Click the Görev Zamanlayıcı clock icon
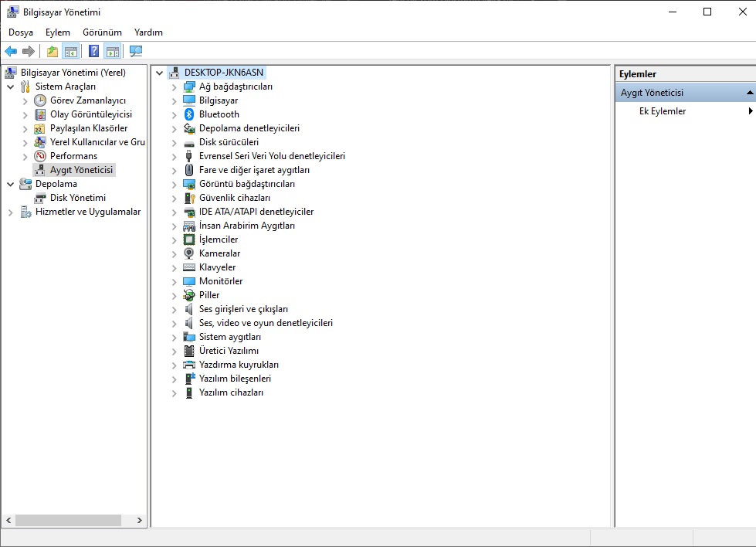The height and width of the screenshot is (547, 756). tap(40, 100)
